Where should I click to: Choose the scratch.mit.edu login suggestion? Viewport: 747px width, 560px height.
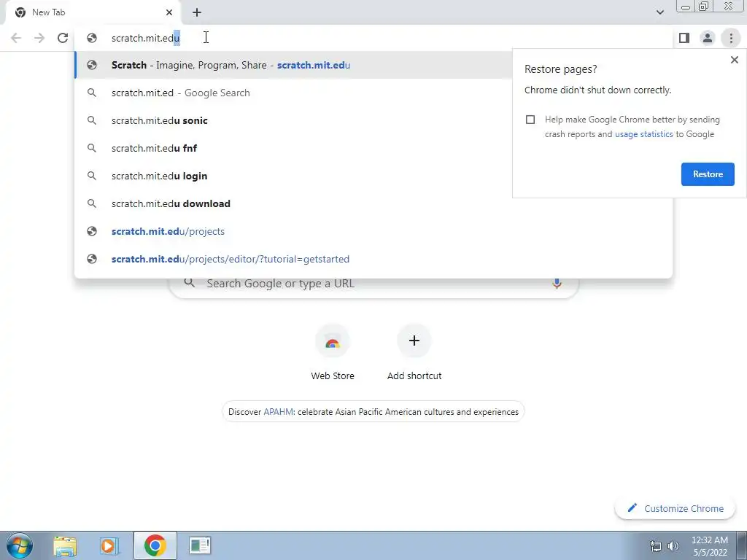pos(293,176)
